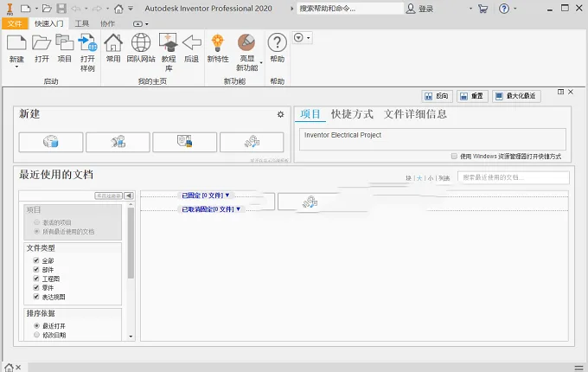This screenshot has height=372, width=588.
Task: Click the home tab icon at bottom left
Action: 9,368
